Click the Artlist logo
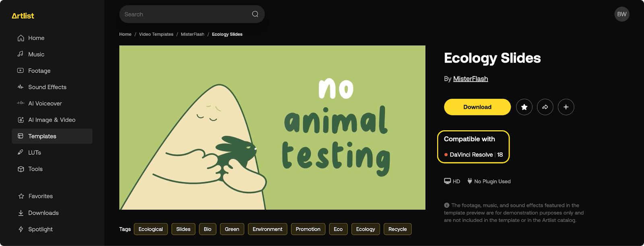The width and height of the screenshot is (644, 246). click(23, 16)
